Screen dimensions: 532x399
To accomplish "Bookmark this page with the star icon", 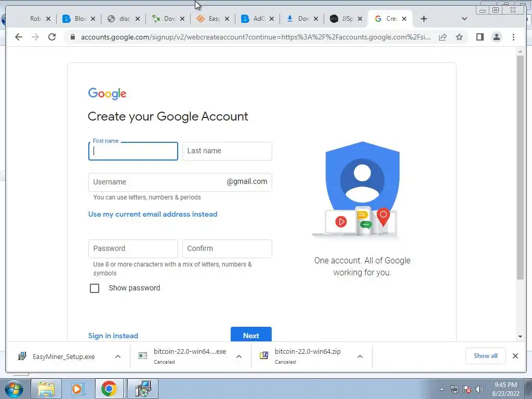I will (x=459, y=37).
